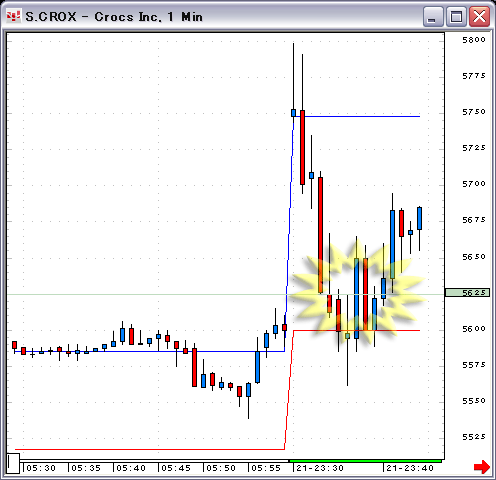The width and height of the screenshot is (496, 480).
Task: Click the 5700 price label
Action: [474, 184]
